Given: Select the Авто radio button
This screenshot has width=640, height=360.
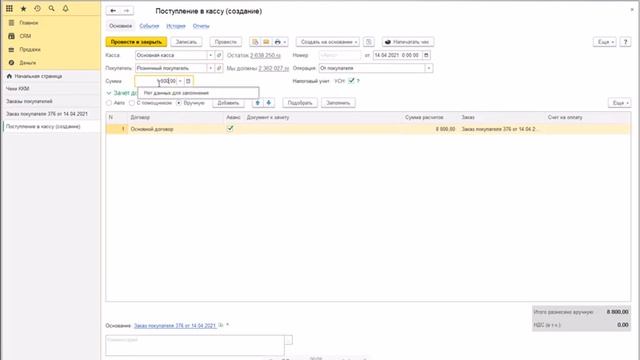Looking at the screenshot, I should pyautogui.click(x=109, y=103).
